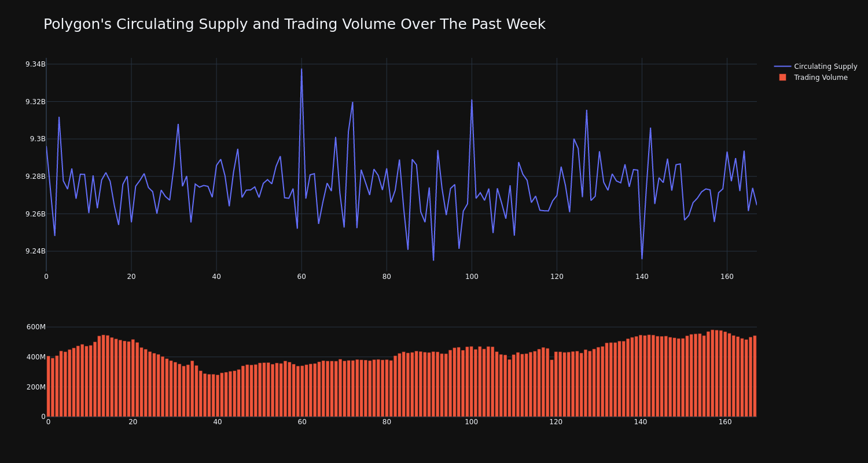Click the supply chart x-axis label 140
868x463 pixels.
coord(642,277)
